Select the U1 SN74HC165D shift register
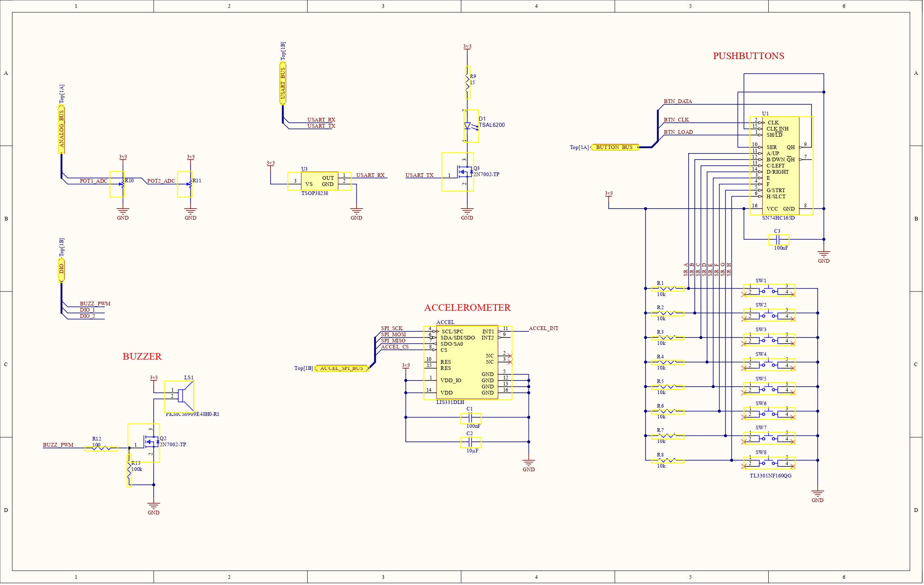 781,166
